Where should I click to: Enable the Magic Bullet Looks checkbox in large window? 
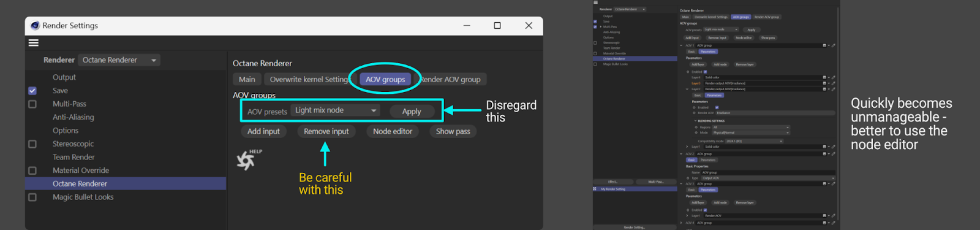click(x=32, y=197)
